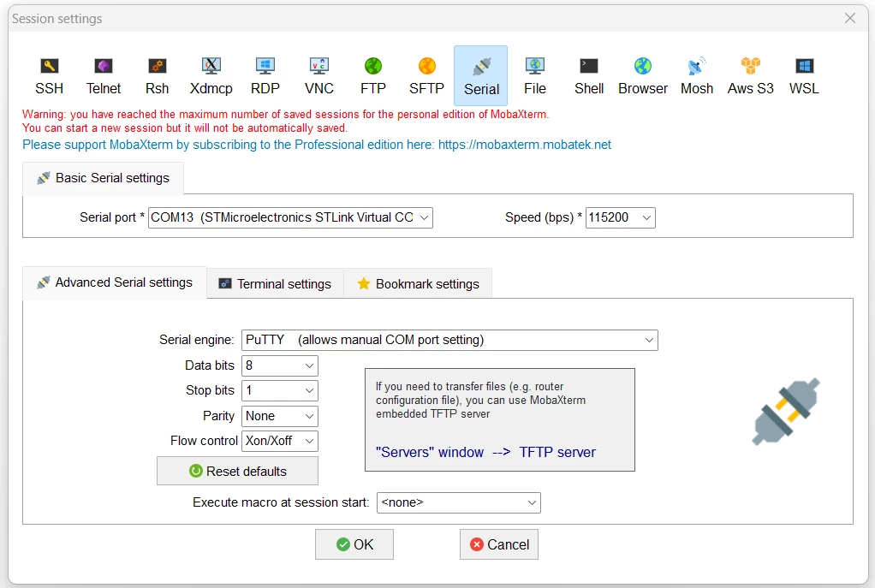Open the mobaxterm.mobatek.net subscription link

point(525,145)
